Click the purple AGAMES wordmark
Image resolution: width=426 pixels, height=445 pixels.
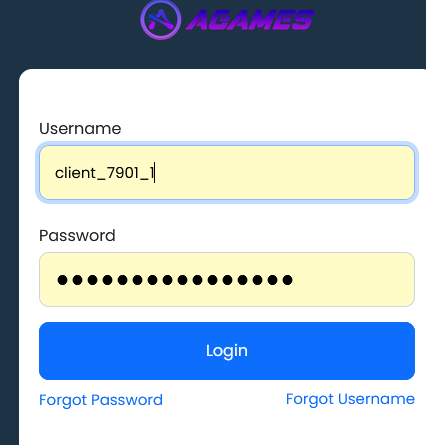click(250, 20)
